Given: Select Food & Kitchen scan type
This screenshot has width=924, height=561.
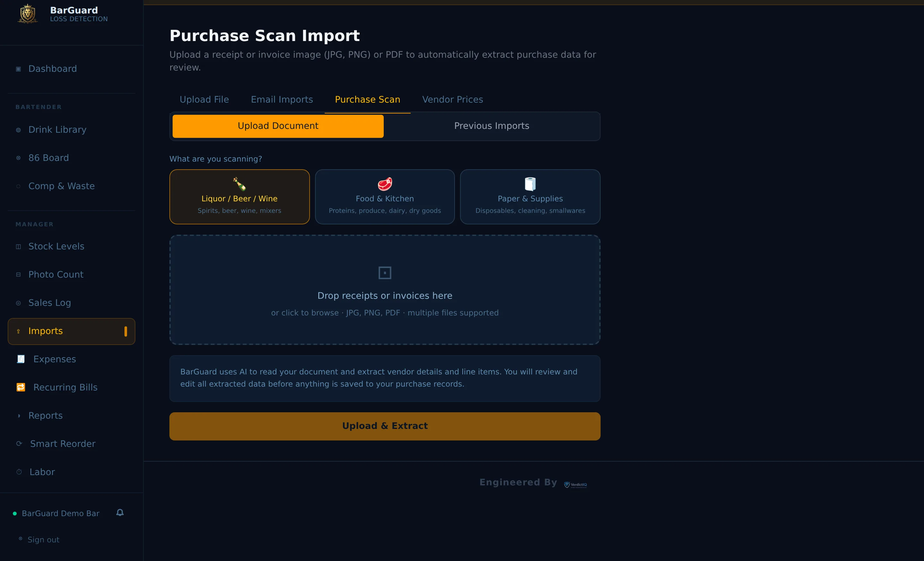Looking at the screenshot, I should [385, 197].
